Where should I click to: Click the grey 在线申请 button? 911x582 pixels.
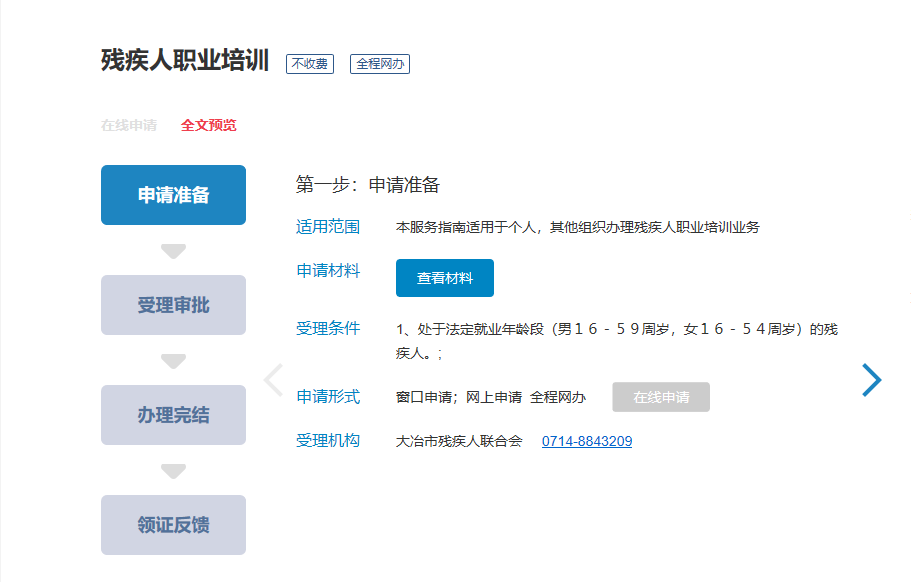coord(661,397)
